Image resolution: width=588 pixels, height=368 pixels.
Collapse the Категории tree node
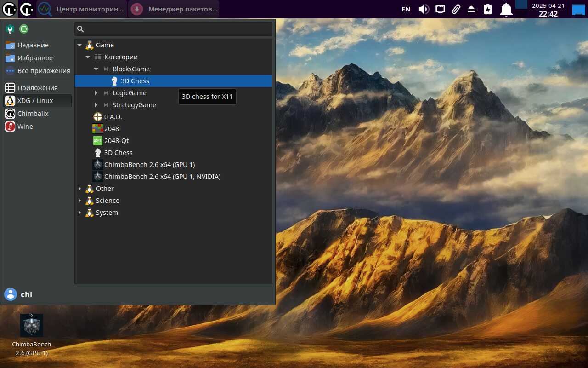coord(88,57)
